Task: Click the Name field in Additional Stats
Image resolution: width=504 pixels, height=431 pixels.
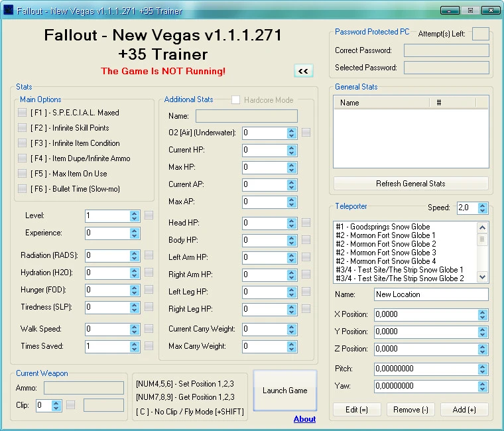Action: pos(247,116)
